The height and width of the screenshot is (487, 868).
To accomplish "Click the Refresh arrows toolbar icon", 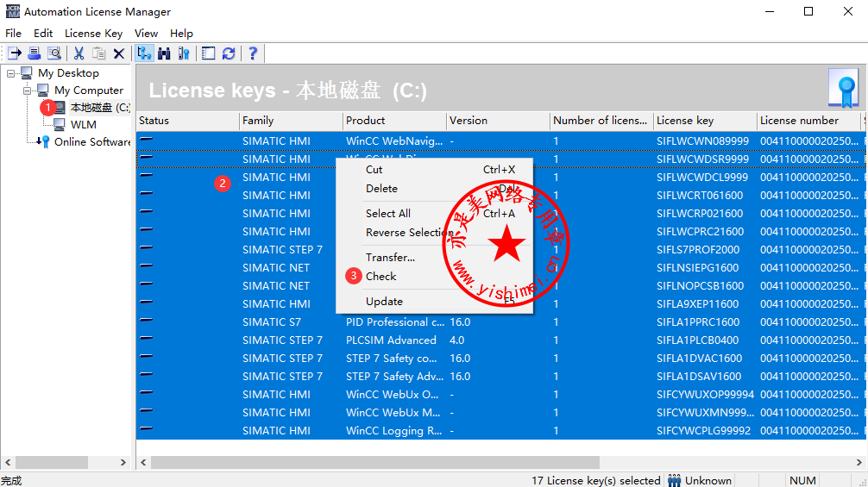I will 229,53.
